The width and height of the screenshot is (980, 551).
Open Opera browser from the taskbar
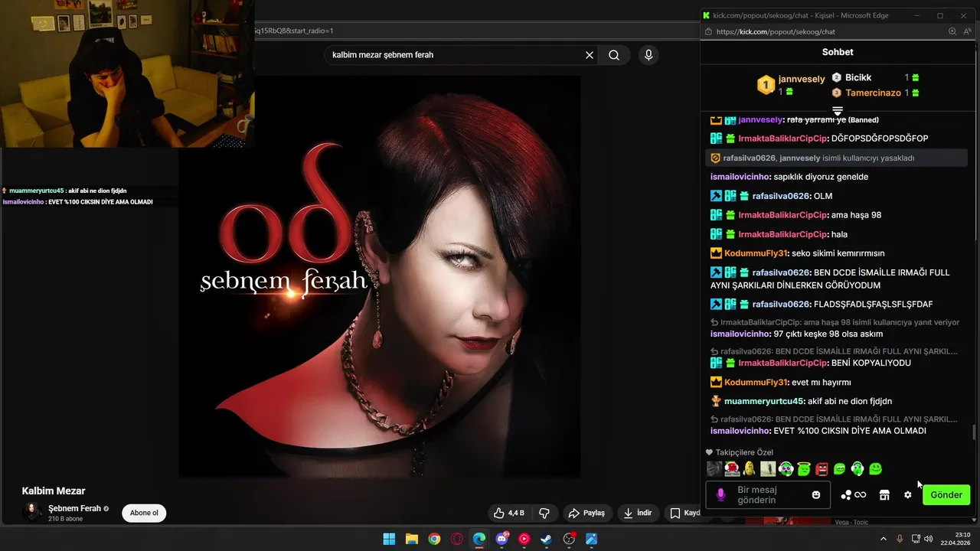tap(457, 539)
